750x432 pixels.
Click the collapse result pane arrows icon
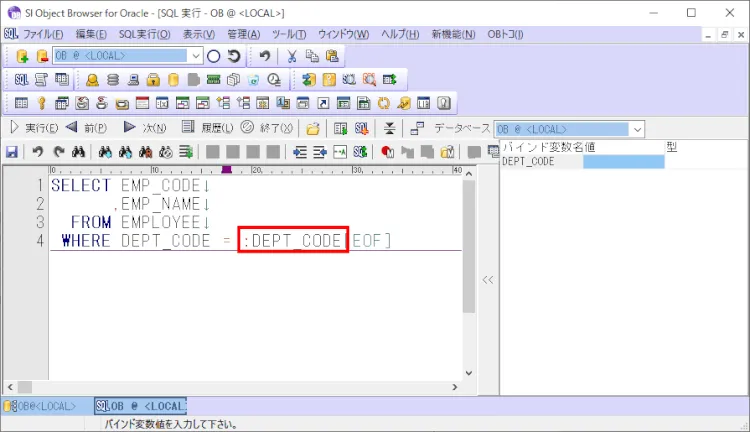pos(390,128)
